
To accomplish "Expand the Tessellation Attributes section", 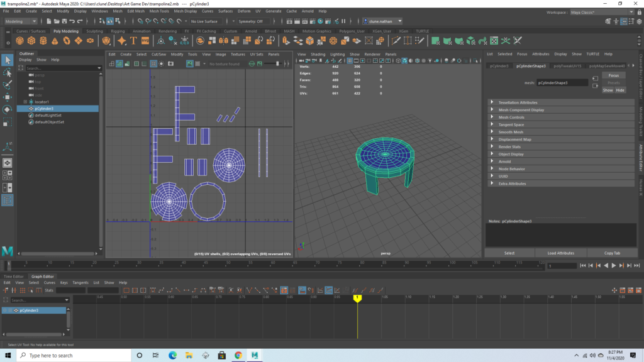I will click(x=518, y=102).
